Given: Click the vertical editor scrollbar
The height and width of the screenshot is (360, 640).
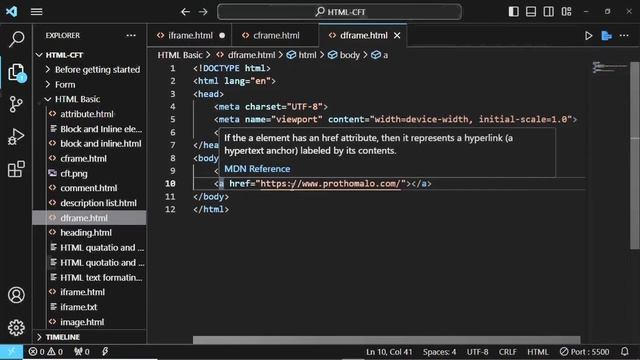Looking at the screenshot, I should pos(635,155).
